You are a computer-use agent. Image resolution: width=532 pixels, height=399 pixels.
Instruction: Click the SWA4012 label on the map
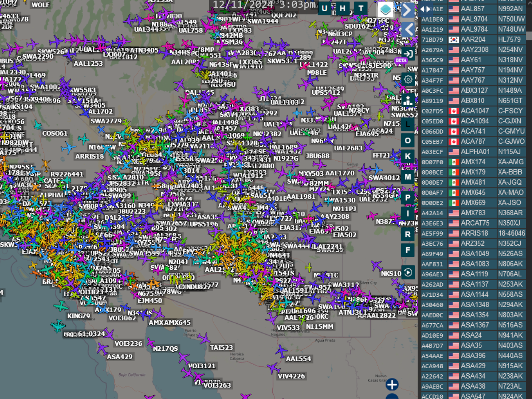384,178
